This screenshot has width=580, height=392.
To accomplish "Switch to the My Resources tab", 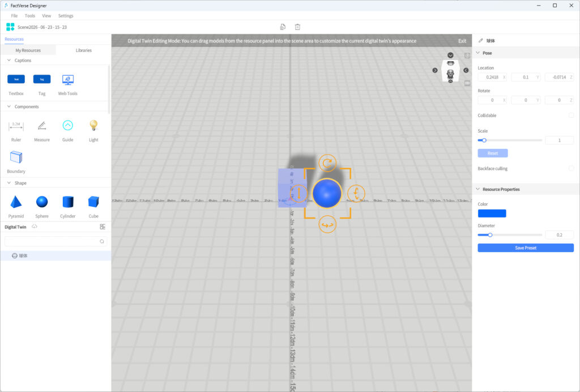I will [28, 50].
